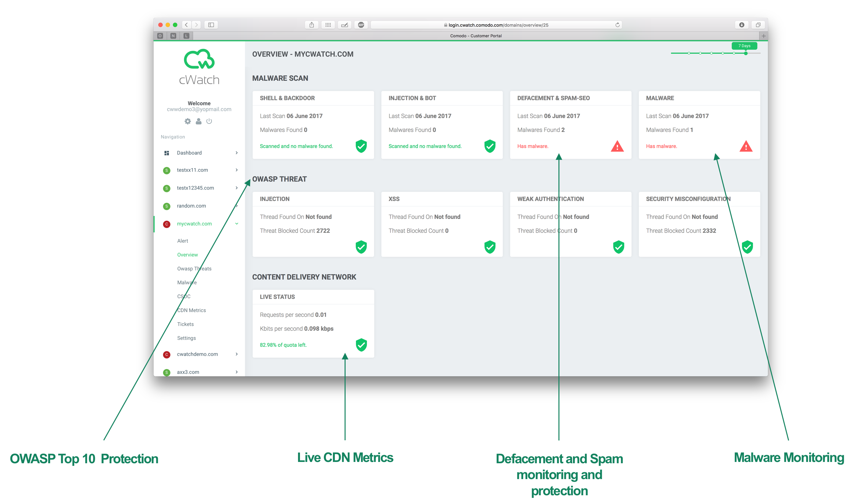Image resolution: width=860 pixels, height=504 pixels.
Task: Click green shield in Shell & Backdoor card
Action: 361,147
